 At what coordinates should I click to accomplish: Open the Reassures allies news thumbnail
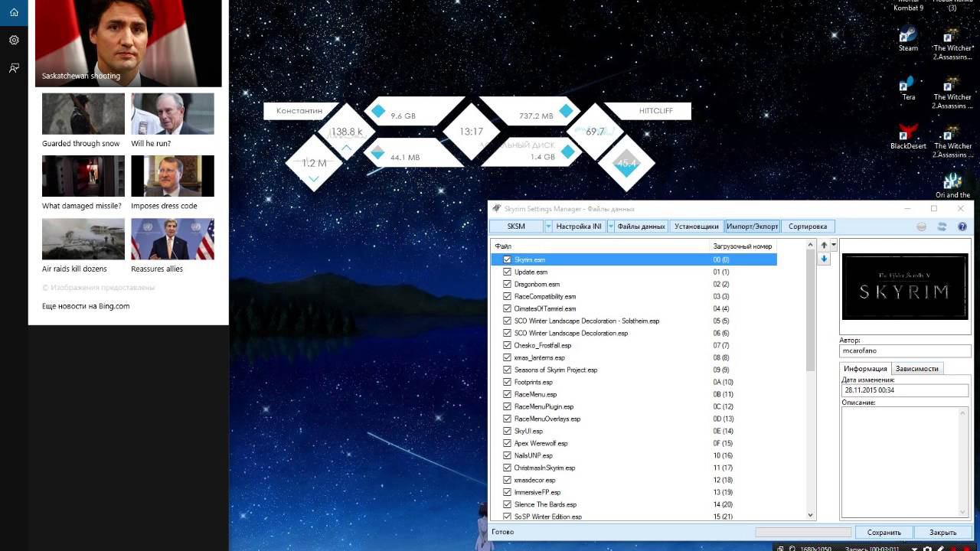tap(172, 239)
